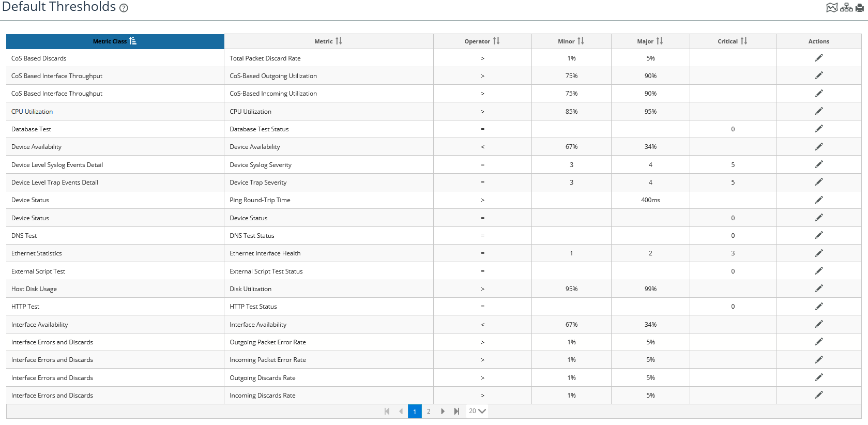Sort table by Operator column
Viewport: 868px width, 425px height.
coord(482,41)
